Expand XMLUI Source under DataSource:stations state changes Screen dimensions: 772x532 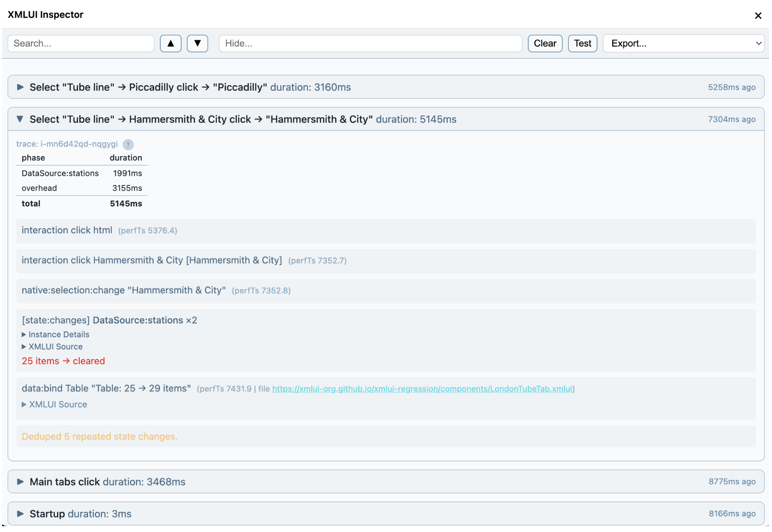(x=52, y=347)
